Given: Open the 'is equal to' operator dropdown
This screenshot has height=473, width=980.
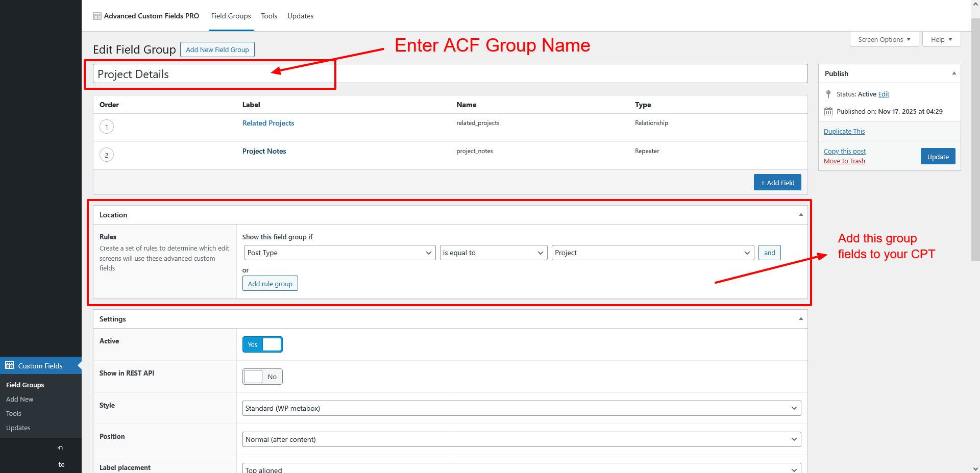Looking at the screenshot, I should [493, 253].
